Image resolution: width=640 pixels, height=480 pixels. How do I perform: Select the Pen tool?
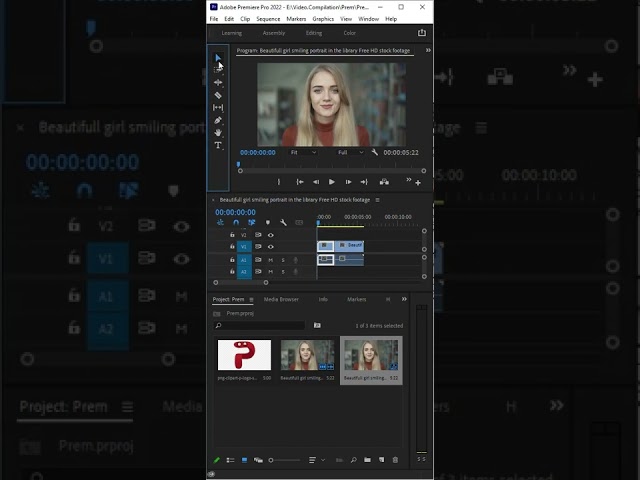tap(218, 120)
